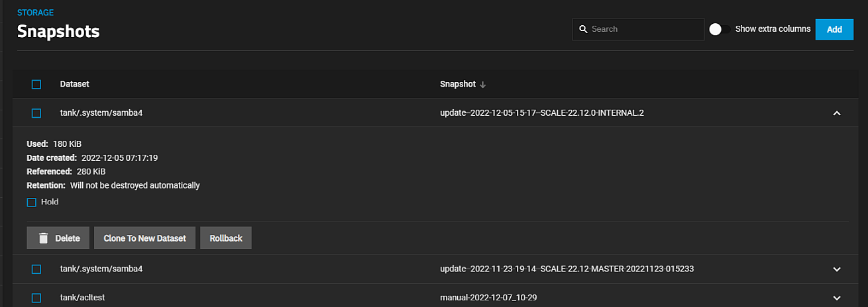The width and height of the screenshot is (868, 307).
Task: Check the select-all header checkbox
Action: (36, 85)
